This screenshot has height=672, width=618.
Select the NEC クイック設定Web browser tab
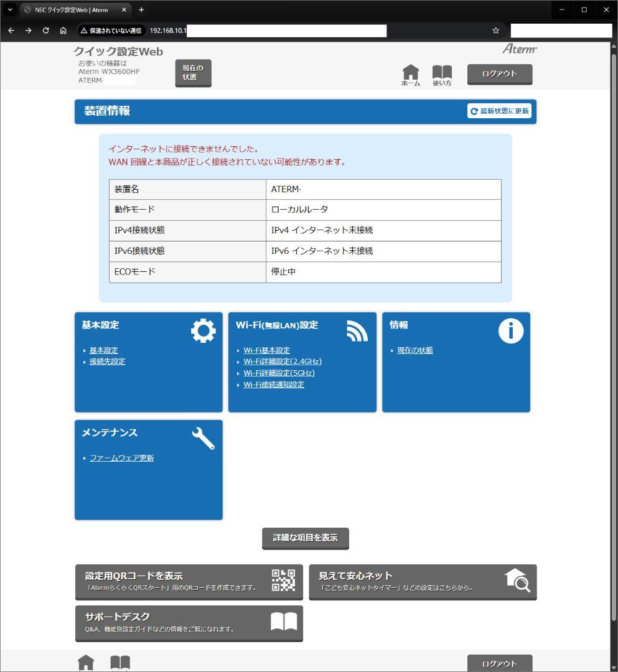(x=75, y=10)
